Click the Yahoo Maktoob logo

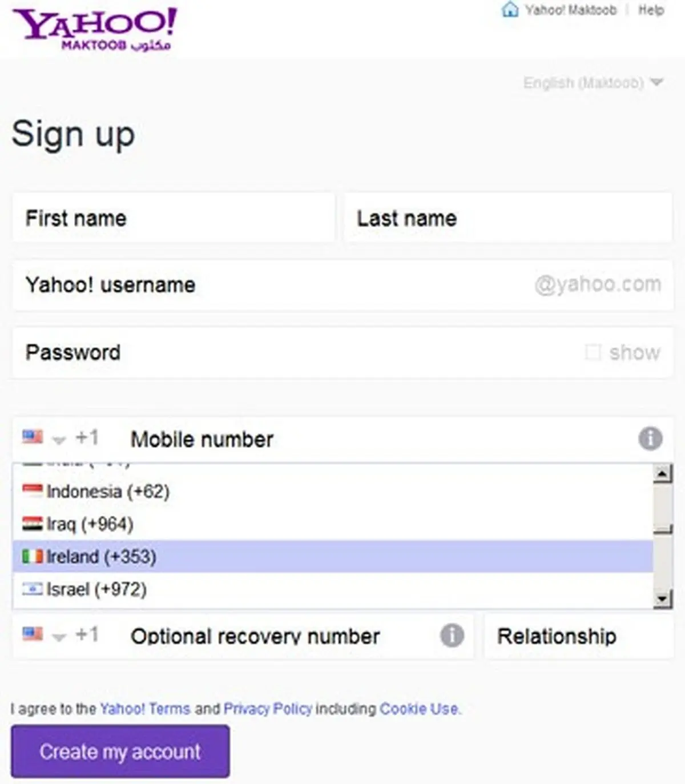point(95,30)
